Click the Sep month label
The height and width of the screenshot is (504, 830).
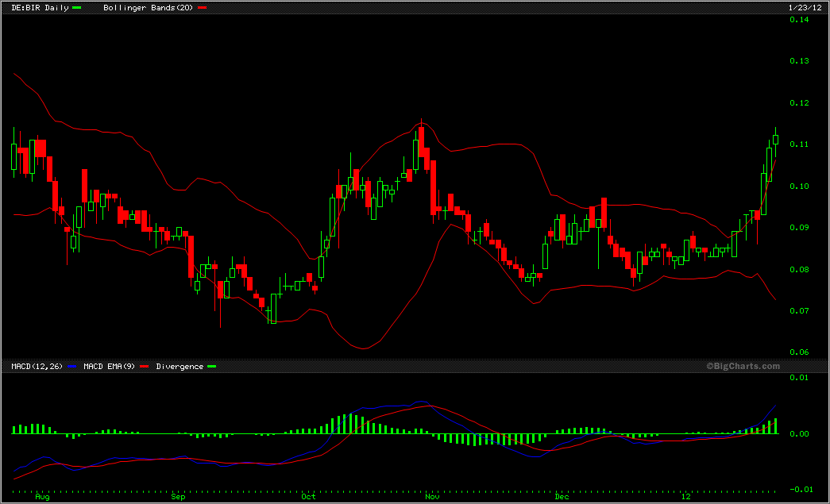pyautogui.click(x=179, y=497)
